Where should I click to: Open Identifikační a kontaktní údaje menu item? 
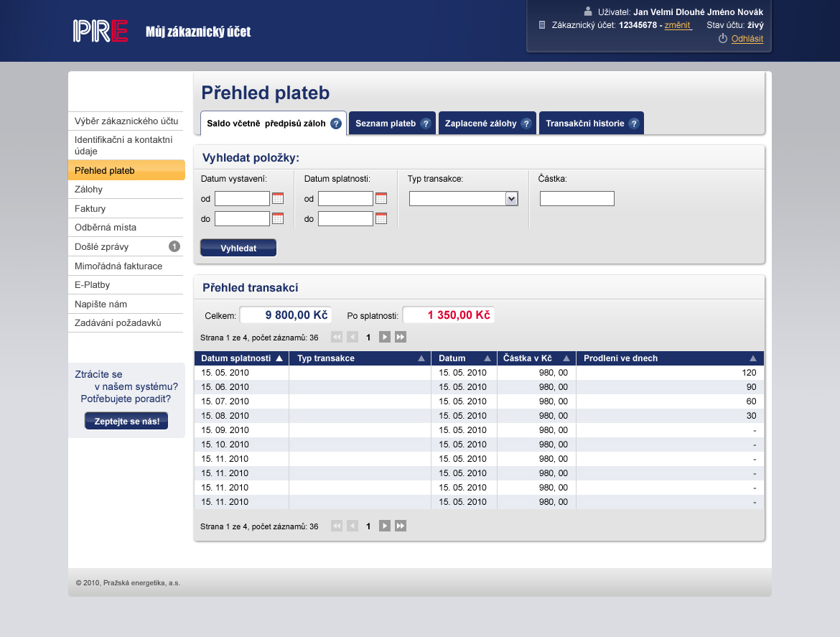[x=126, y=145]
